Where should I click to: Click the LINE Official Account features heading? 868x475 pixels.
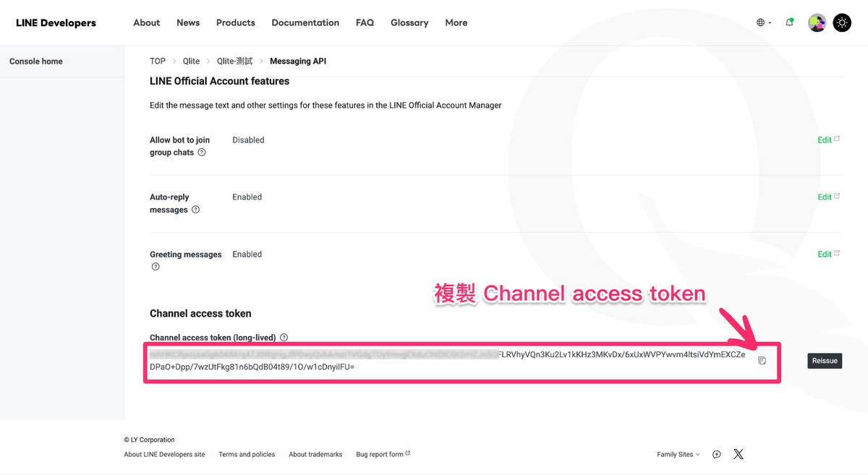pos(219,82)
